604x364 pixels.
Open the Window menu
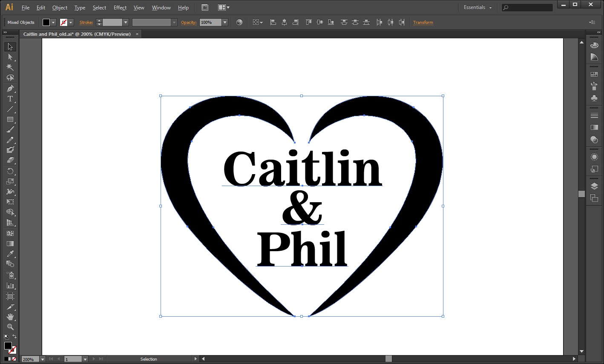tap(161, 8)
